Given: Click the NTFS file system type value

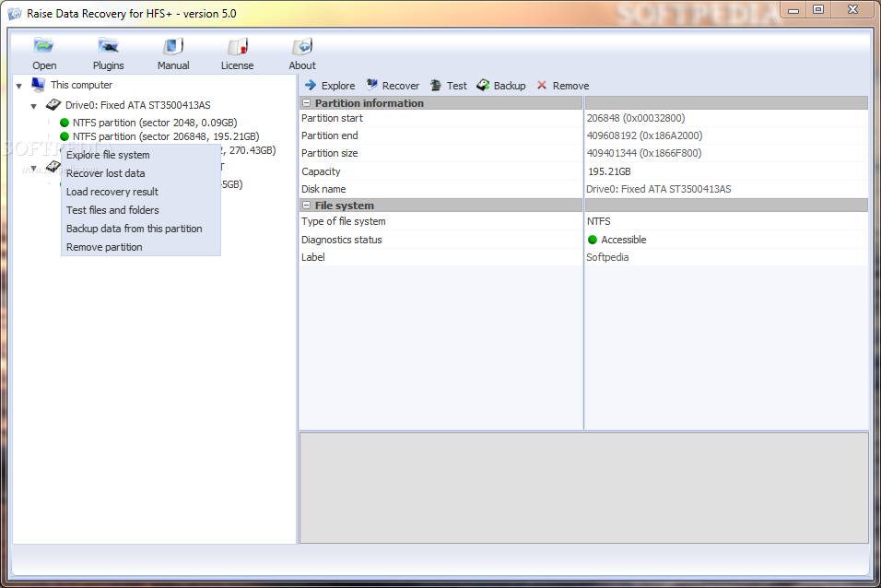Looking at the screenshot, I should coord(598,221).
